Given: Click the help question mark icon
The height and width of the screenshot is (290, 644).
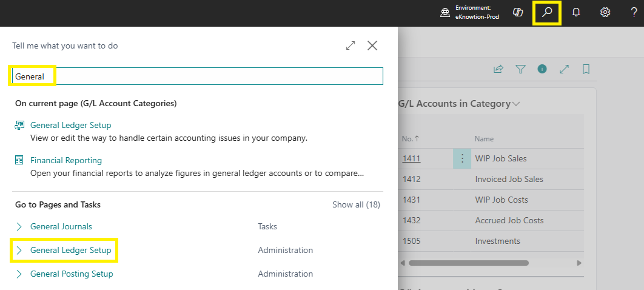Looking at the screenshot, I should (x=634, y=13).
